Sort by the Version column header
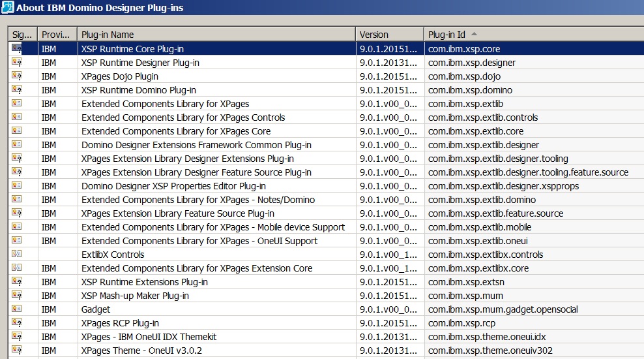This screenshot has width=644, height=359. pos(390,35)
